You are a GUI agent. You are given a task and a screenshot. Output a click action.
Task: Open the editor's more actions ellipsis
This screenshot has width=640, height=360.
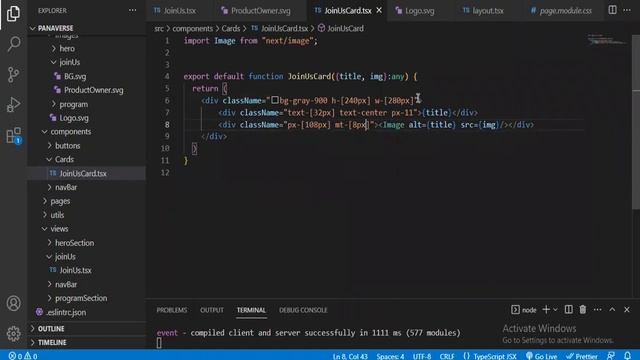pos(627,10)
